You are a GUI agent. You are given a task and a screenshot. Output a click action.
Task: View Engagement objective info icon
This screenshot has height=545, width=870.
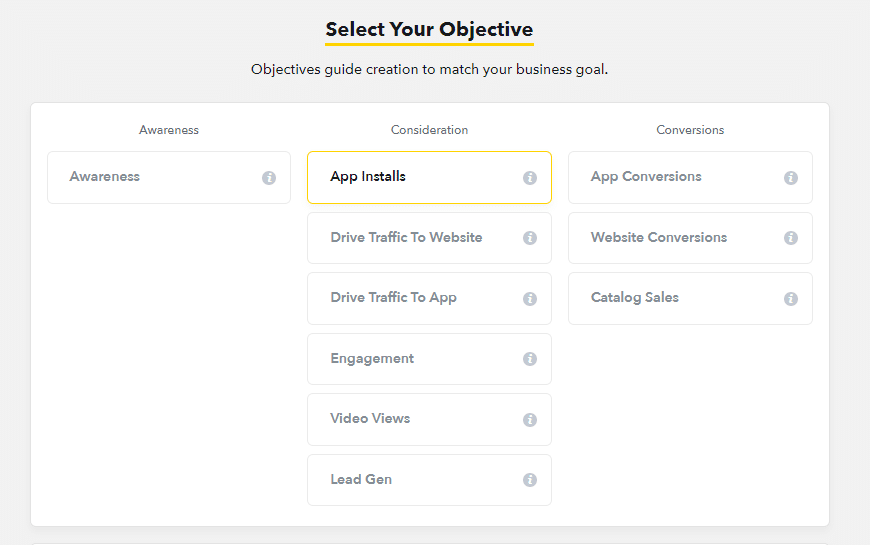coord(530,359)
